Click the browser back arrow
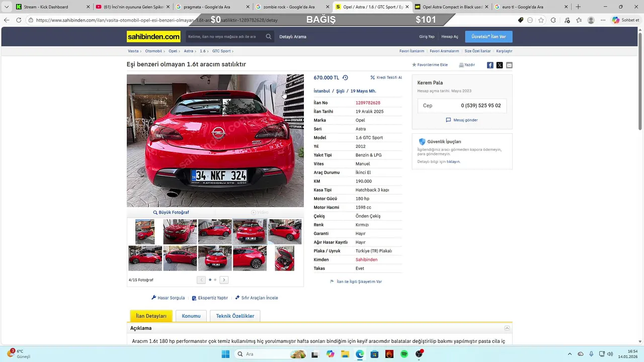Image resolution: width=644 pixels, height=362 pixels. (6, 20)
